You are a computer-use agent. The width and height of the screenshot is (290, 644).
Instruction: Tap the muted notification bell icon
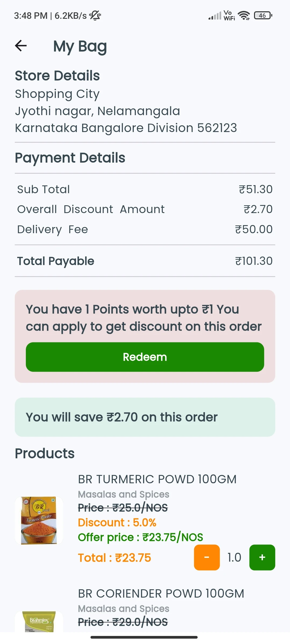[95, 16]
